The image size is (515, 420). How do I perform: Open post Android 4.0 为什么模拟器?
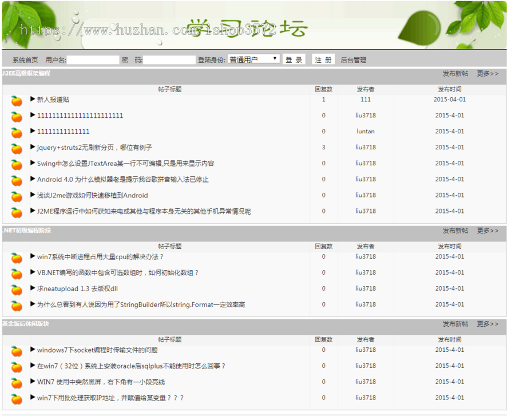click(x=123, y=179)
